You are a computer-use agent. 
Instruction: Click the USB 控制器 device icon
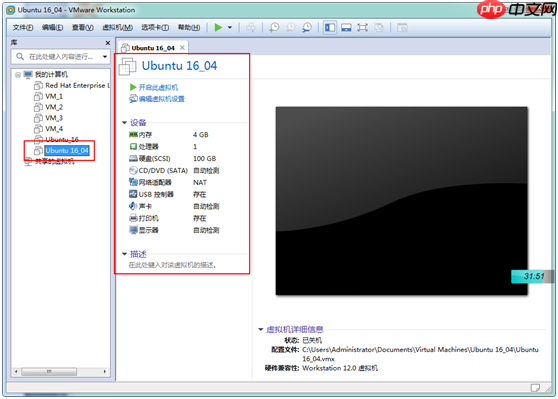tap(133, 194)
